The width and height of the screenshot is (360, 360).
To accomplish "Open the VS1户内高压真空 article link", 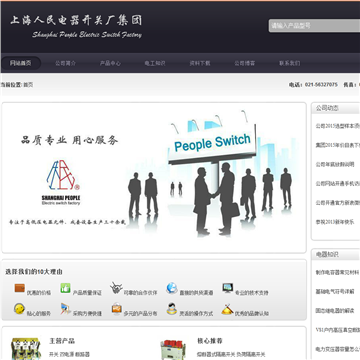I will [x=338, y=330].
